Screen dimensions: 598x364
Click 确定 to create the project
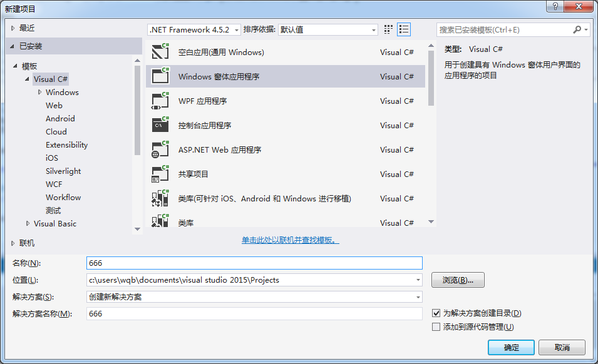[x=511, y=347]
